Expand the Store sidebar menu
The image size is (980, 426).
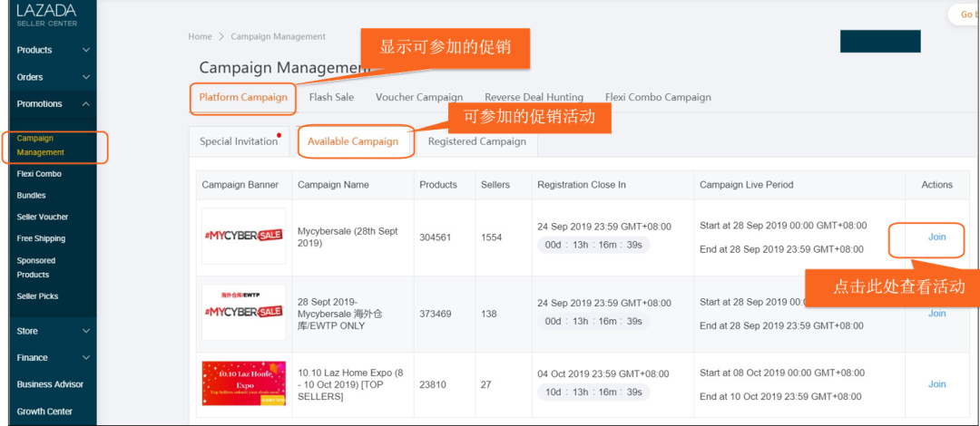coord(54,331)
